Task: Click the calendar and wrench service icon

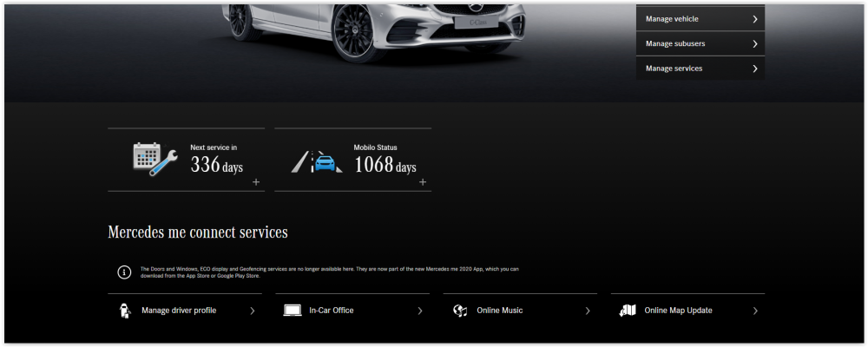Action: tap(155, 160)
